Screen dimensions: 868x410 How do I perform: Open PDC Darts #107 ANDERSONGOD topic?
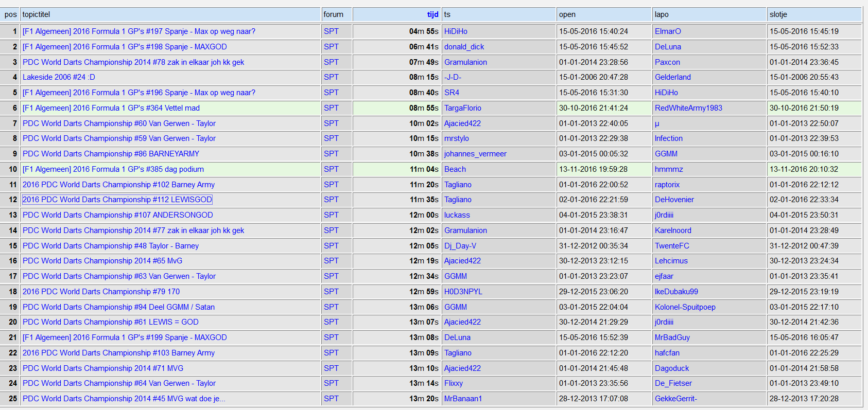(x=118, y=215)
